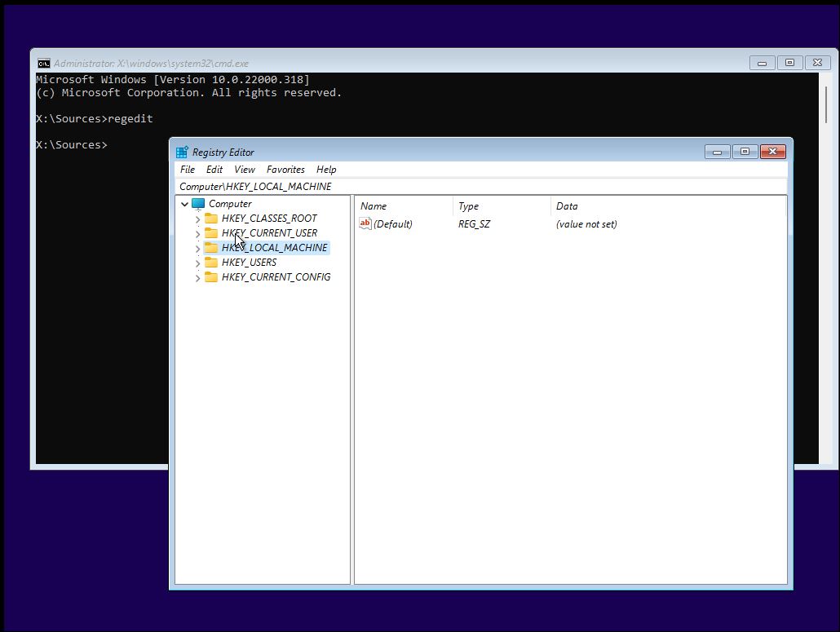Click the cmd.exe vertical scrollbar thumb
840x632 pixels.
825,104
